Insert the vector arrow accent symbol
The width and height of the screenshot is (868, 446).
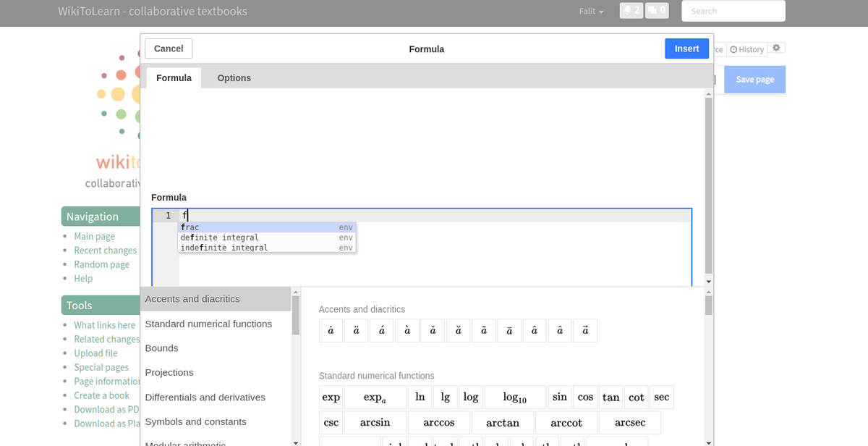(x=585, y=330)
